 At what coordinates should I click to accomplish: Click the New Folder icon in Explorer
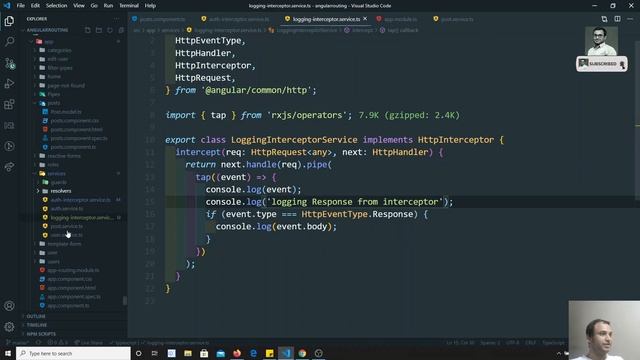click(x=99, y=30)
